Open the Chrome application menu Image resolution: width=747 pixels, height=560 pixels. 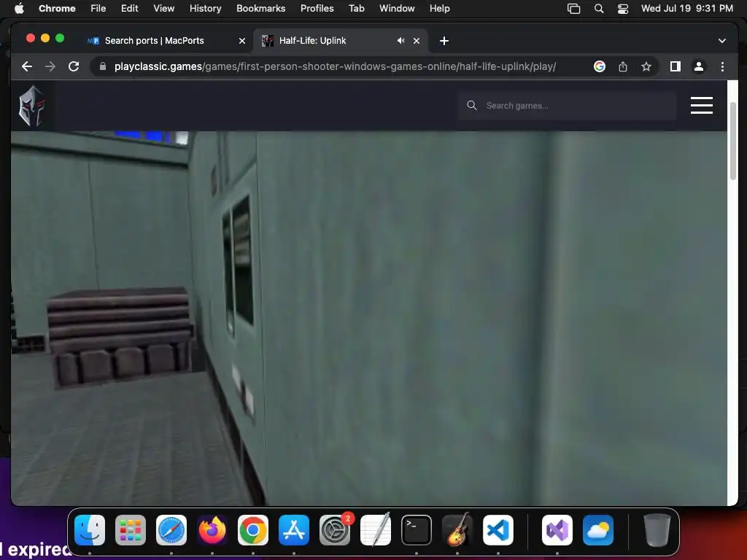(57, 8)
